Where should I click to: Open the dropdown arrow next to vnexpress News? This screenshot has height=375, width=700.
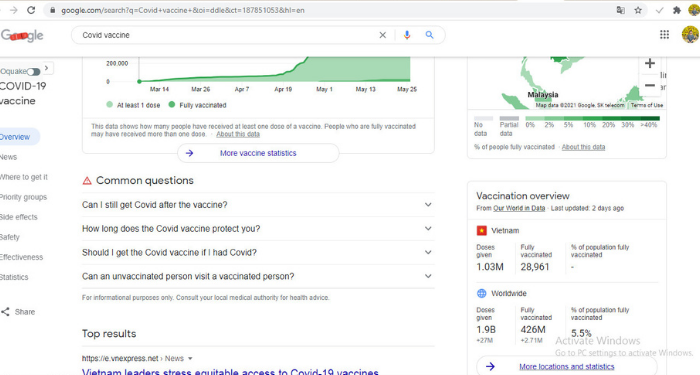[190, 358]
